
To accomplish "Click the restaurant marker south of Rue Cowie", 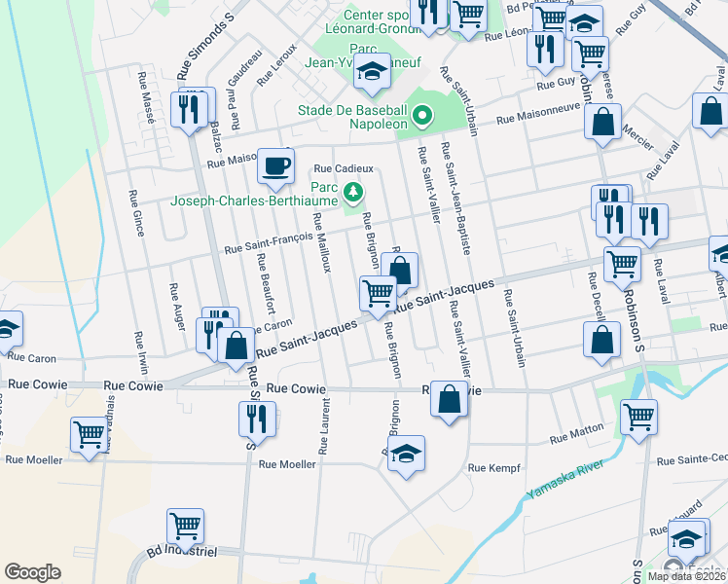I will coord(258,420).
